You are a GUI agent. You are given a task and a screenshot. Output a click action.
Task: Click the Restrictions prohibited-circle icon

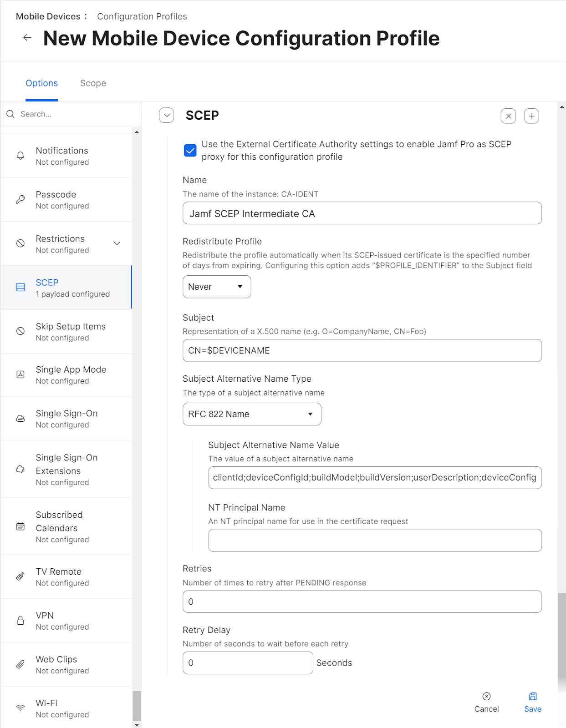pyautogui.click(x=20, y=243)
